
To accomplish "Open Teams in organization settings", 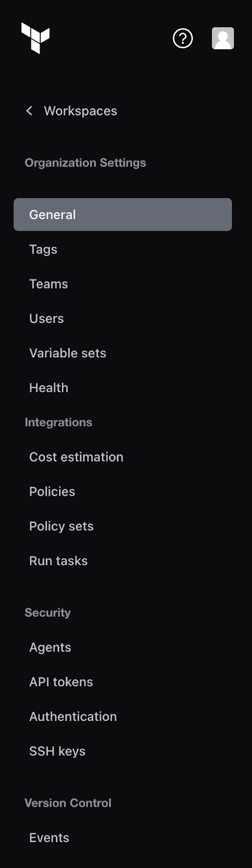I will coord(49,284).
